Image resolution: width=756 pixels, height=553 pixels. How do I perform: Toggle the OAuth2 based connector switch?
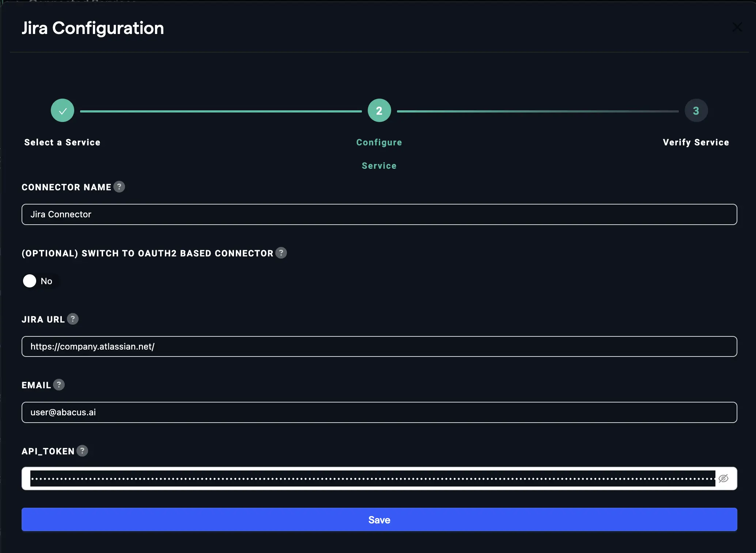29,281
